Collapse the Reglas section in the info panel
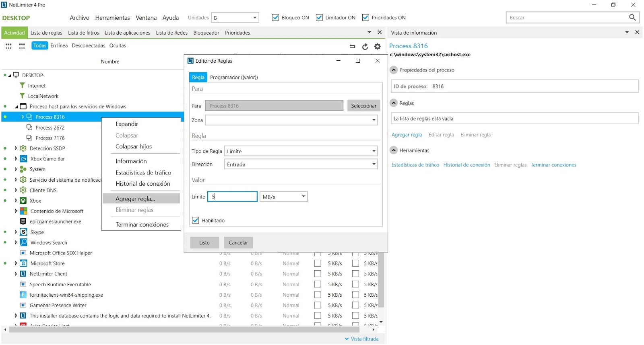This screenshot has height=345, width=644. [394, 103]
